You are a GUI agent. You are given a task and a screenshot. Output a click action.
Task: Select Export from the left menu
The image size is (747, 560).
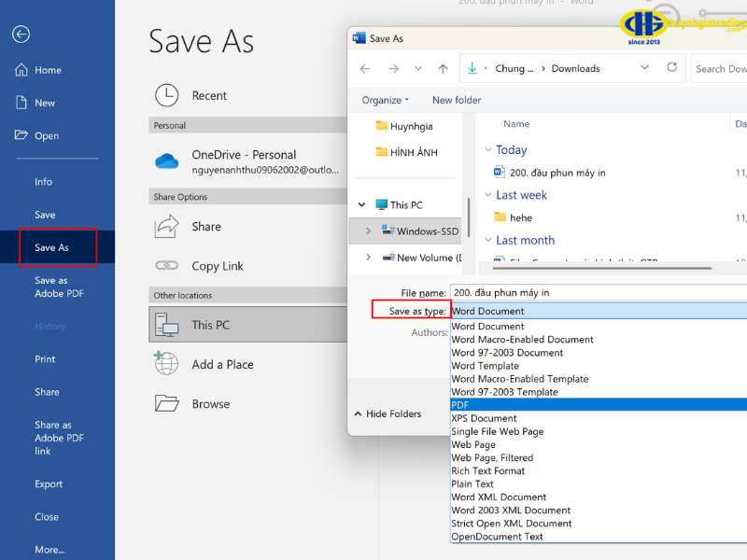pos(49,483)
